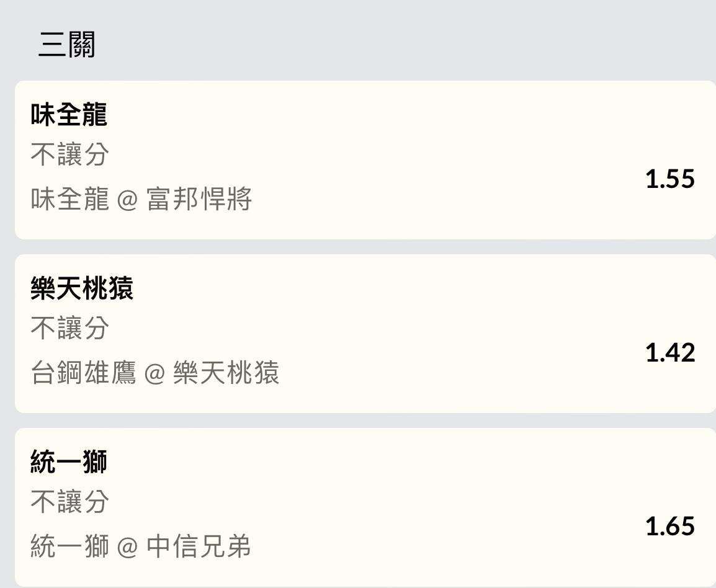Click gray 味全龍 in the matchup line
Viewport: 716px width, 588px height.
pyautogui.click(x=69, y=200)
